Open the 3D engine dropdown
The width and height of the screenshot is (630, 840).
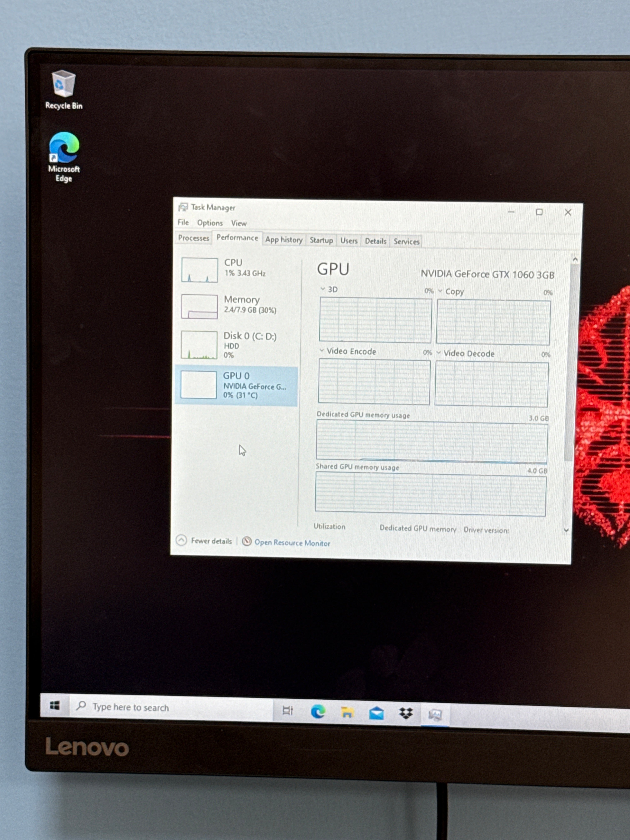coord(323,289)
